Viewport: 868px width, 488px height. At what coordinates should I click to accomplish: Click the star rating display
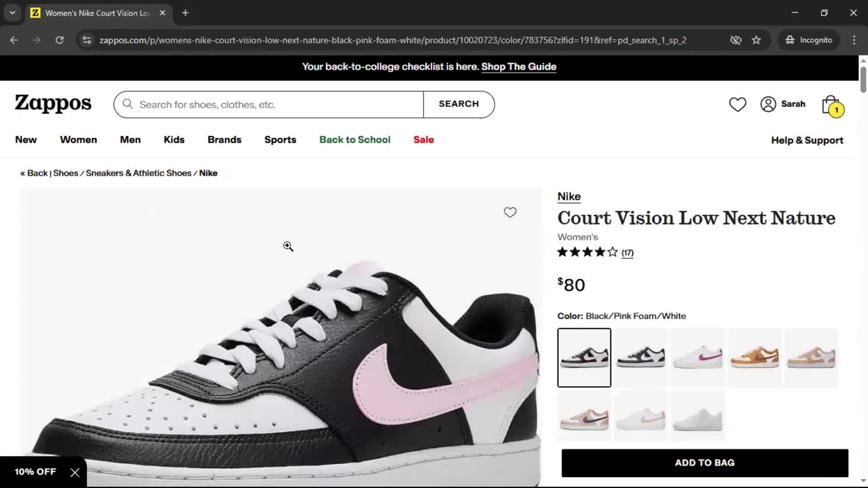coord(587,252)
